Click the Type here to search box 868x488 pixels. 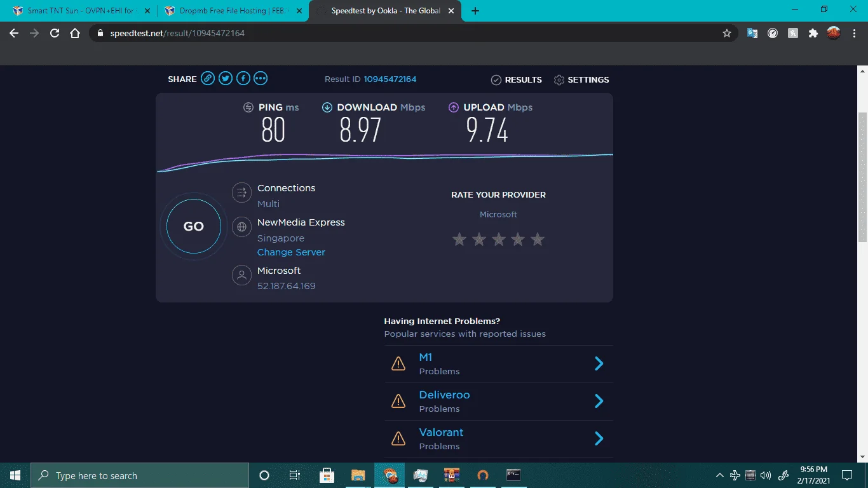pos(140,475)
